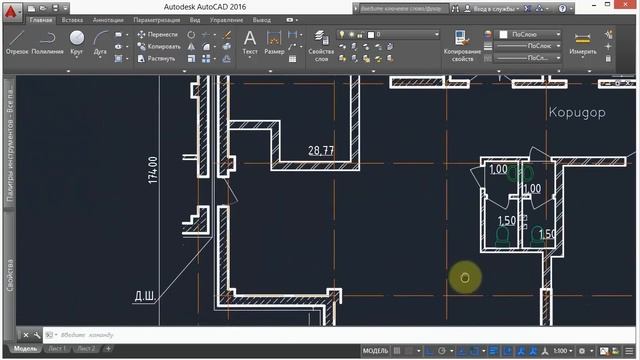The width and height of the screenshot is (640, 360).
Task: Open the help question mark icon
Action: pyautogui.click(x=562, y=8)
